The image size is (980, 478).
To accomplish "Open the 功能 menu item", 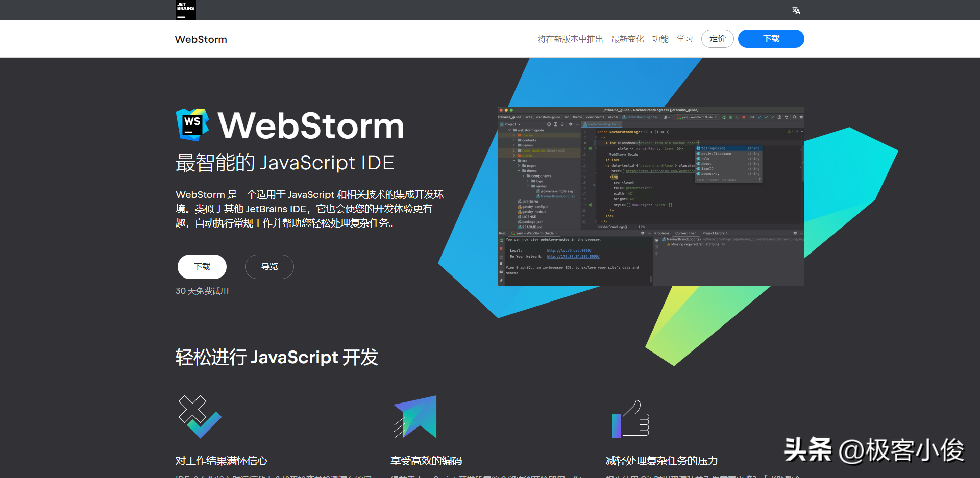I will pos(660,39).
